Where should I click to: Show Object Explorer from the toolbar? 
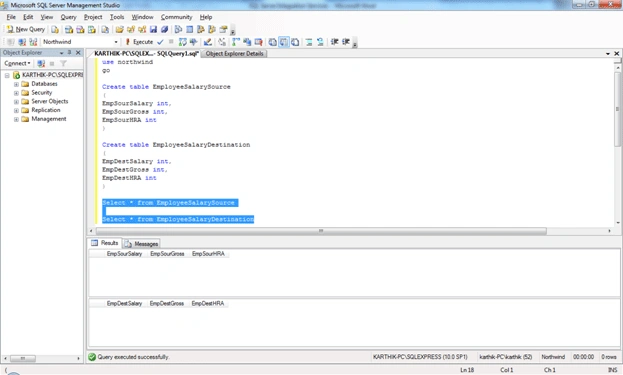pyautogui.click(x=201, y=29)
